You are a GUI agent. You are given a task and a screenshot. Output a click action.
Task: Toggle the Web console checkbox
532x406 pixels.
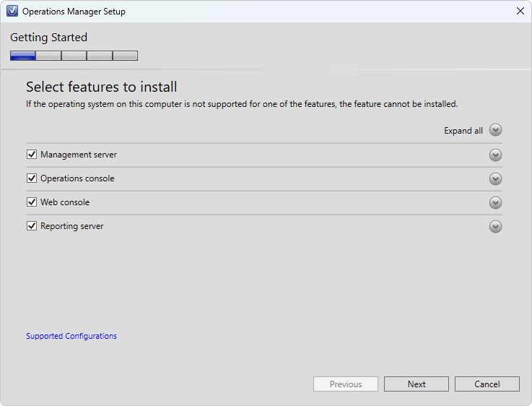pyautogui.click(x=32, y=202)
